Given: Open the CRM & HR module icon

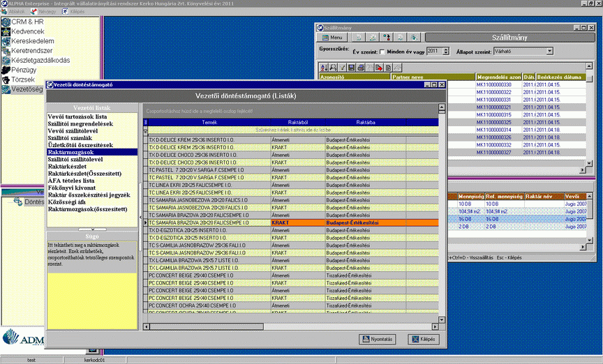Looking at the screenshot, I should point(6,22).
